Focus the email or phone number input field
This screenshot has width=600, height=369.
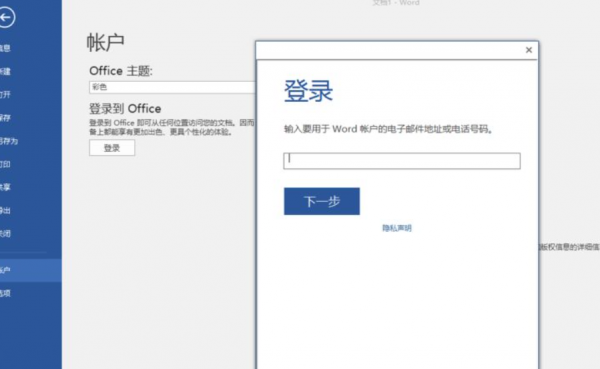402,161
